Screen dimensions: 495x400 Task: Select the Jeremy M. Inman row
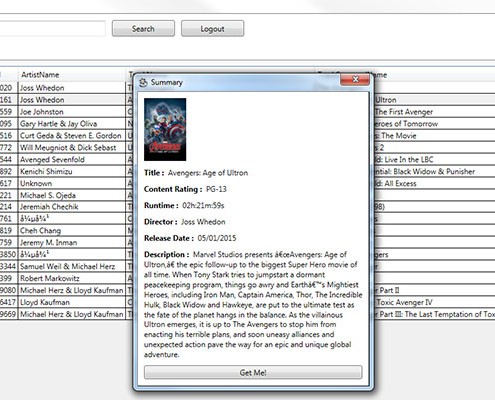[x=72, y=243]
